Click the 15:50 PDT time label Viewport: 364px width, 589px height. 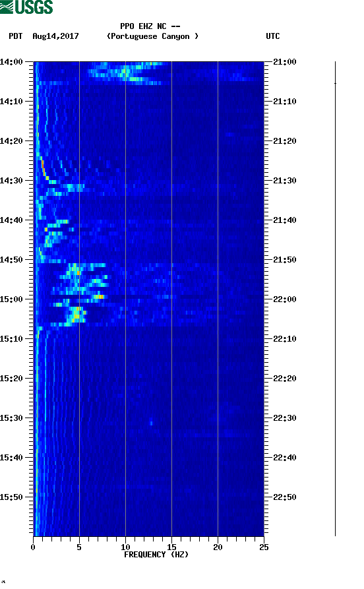tap(11, 497)
